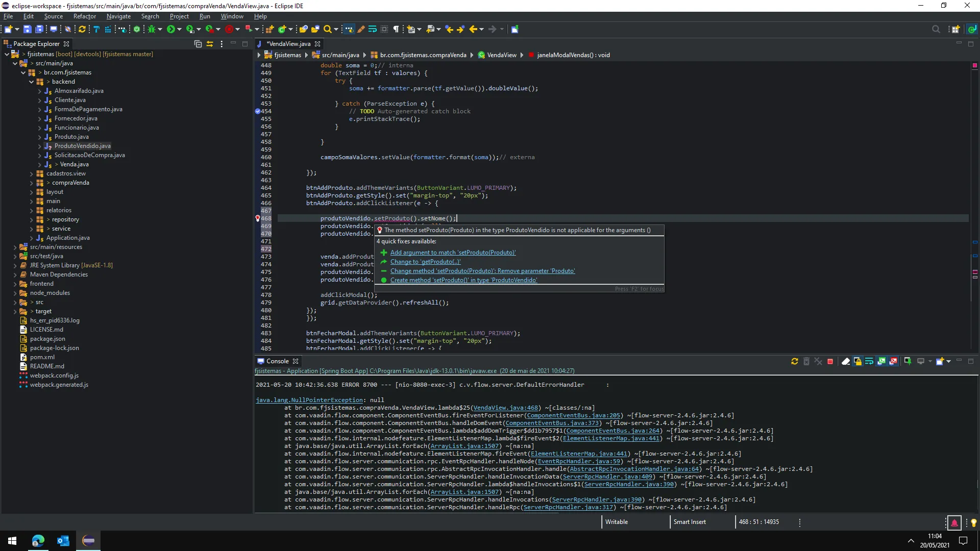Apply quick fix Add argument to match setProduto
Screen dimensions: 980x551
[453, 253]
